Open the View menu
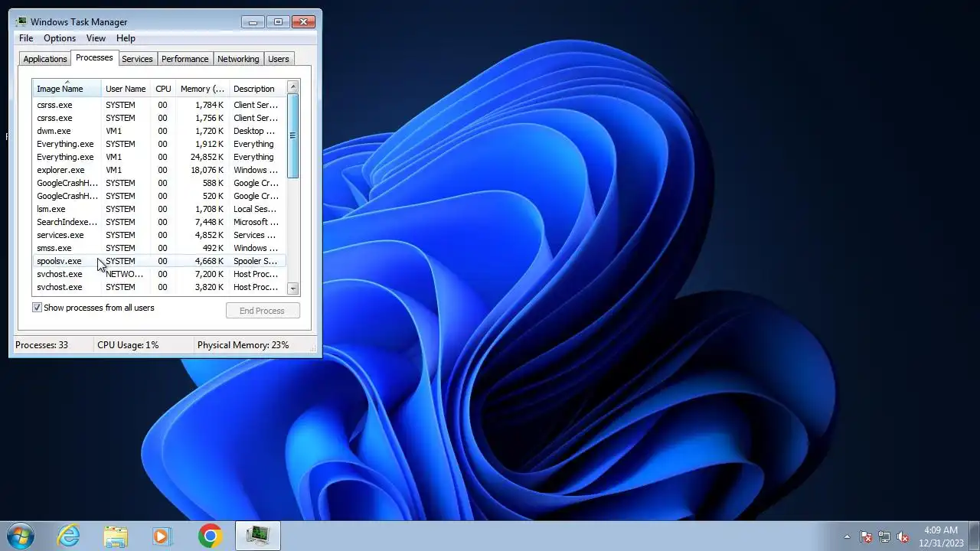Viewport: 980px width, 551px height. (96, 38)
